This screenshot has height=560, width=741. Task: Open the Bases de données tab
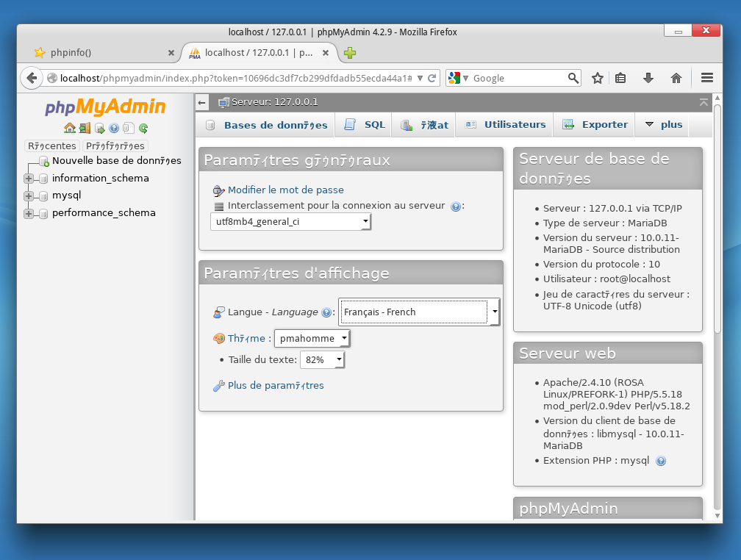pos(266,125)
